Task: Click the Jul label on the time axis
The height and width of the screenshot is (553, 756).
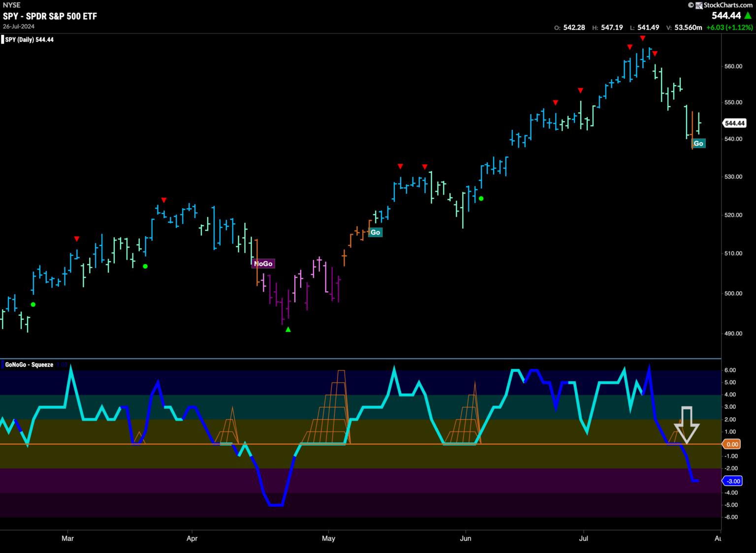Action: tap(584, 538)
